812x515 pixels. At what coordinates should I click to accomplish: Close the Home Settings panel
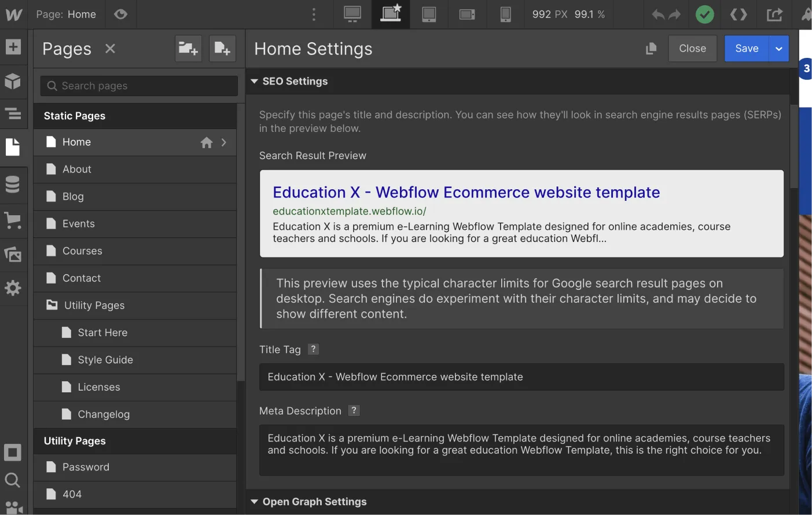point(692,48)
